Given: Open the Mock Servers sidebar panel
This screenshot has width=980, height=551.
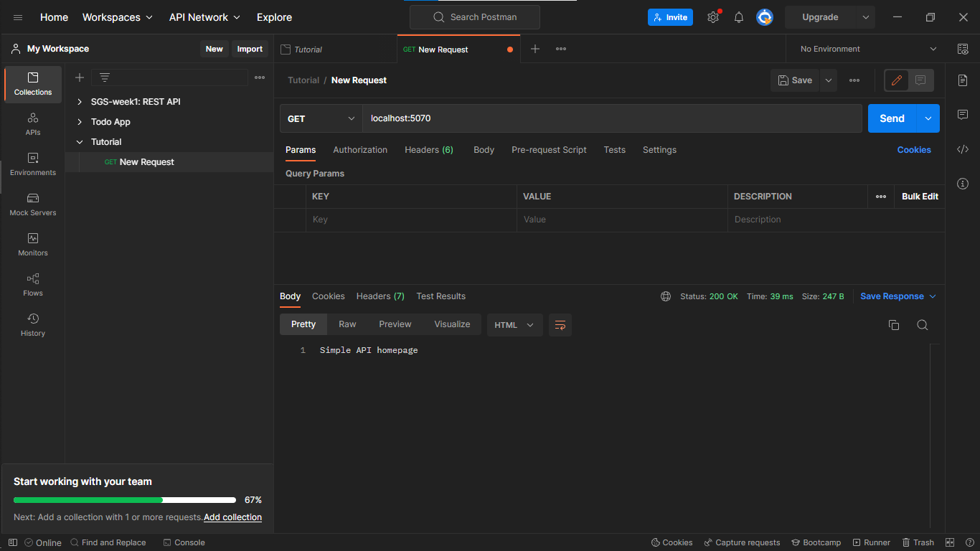Looking at the screenshot, I should (33, 204).
